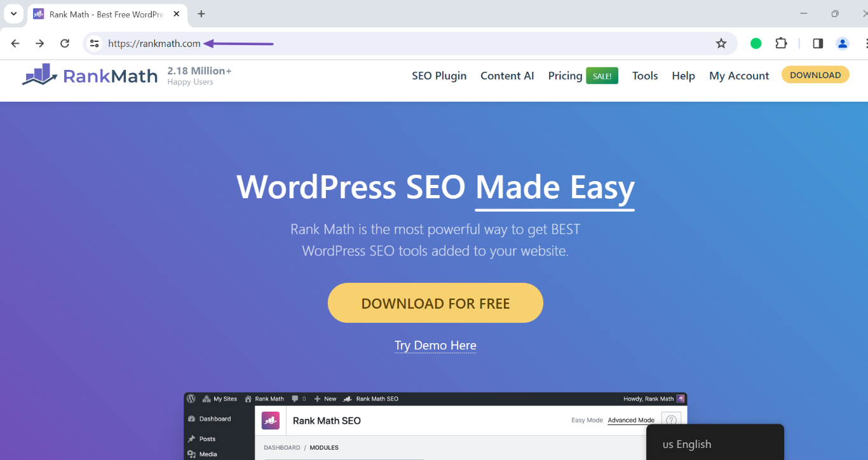Click the comments bubble icon showing 0

click(295, 399)
